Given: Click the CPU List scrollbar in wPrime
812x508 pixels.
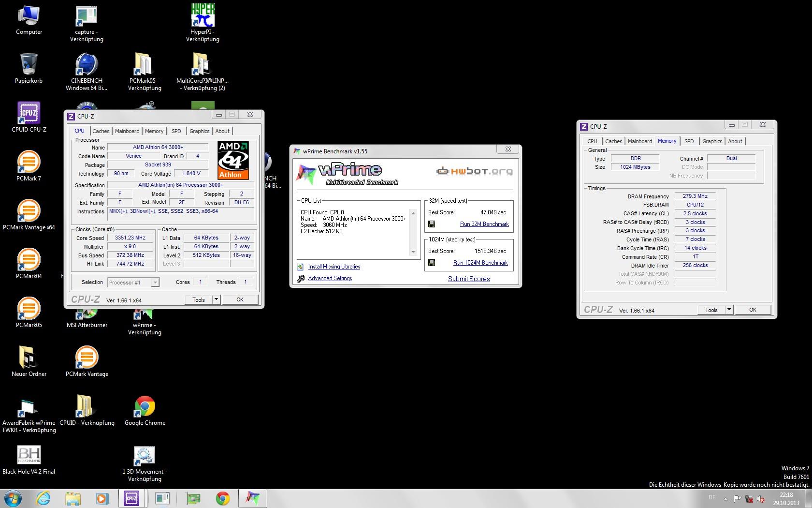Looking at the screenshot, I should 413,232.
